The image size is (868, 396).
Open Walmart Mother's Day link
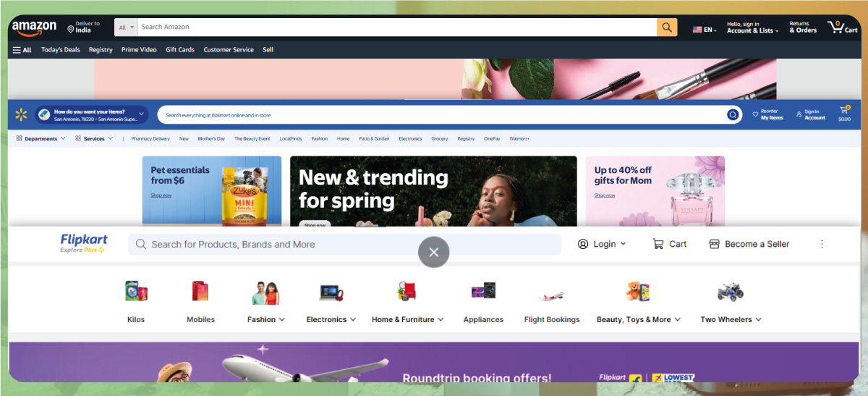tap(212, 138)
